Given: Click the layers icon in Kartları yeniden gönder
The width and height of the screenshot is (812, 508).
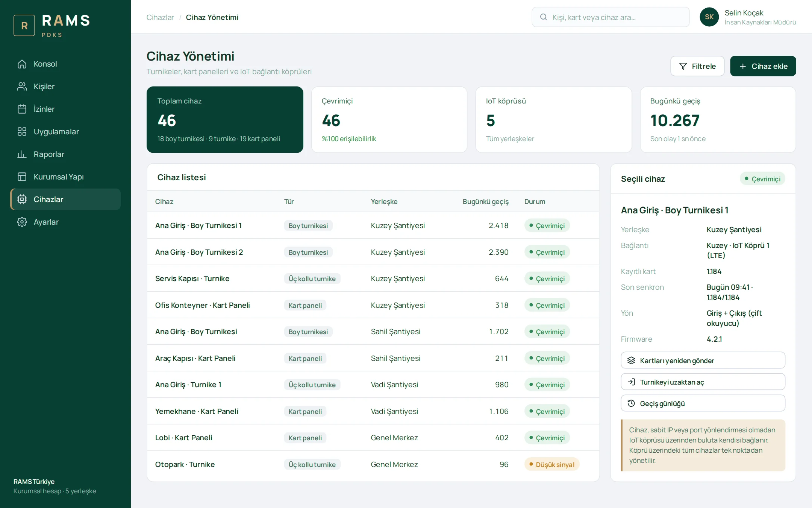Looking at the screenshot, I should (x=631, y=360).
